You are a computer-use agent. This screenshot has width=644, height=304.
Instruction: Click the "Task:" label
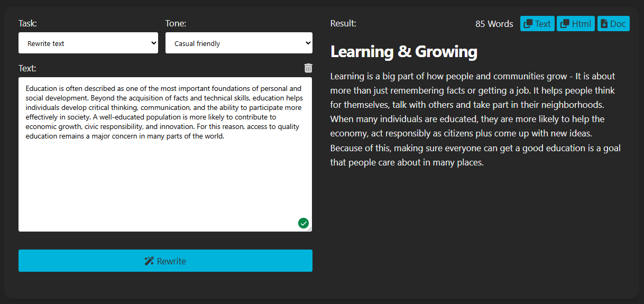tap(27, 23)
